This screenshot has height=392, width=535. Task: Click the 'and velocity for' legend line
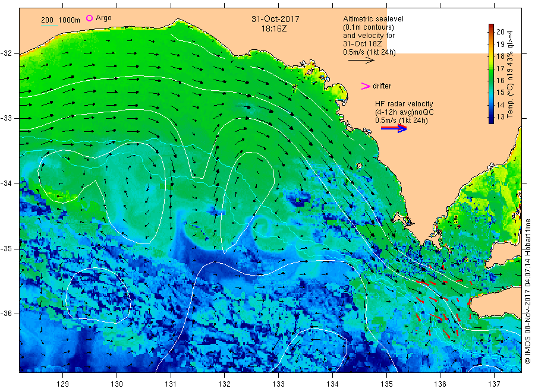(369, 36)
